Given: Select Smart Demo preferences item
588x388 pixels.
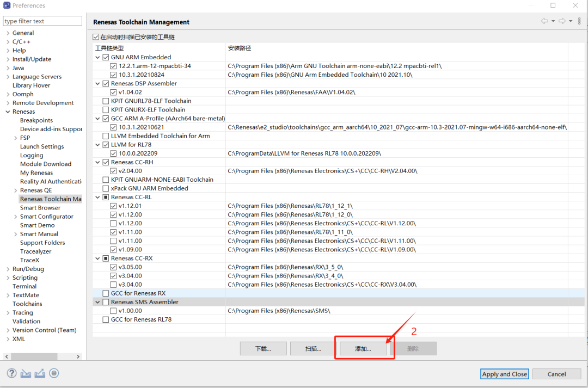Looking at the screenshot, I should [37, 225].
